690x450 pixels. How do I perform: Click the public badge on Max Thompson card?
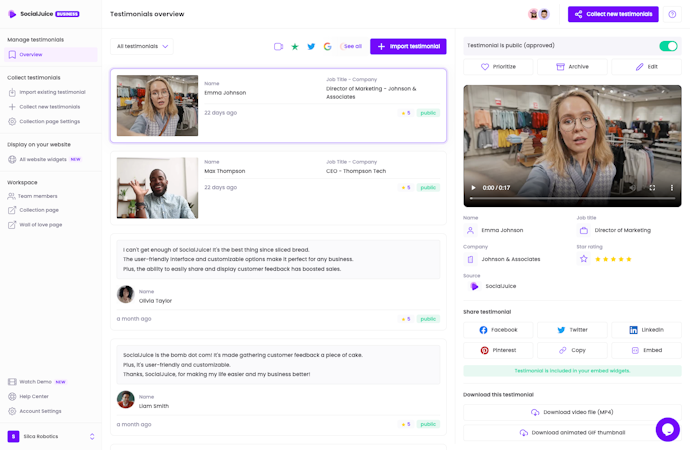(428, 187)
